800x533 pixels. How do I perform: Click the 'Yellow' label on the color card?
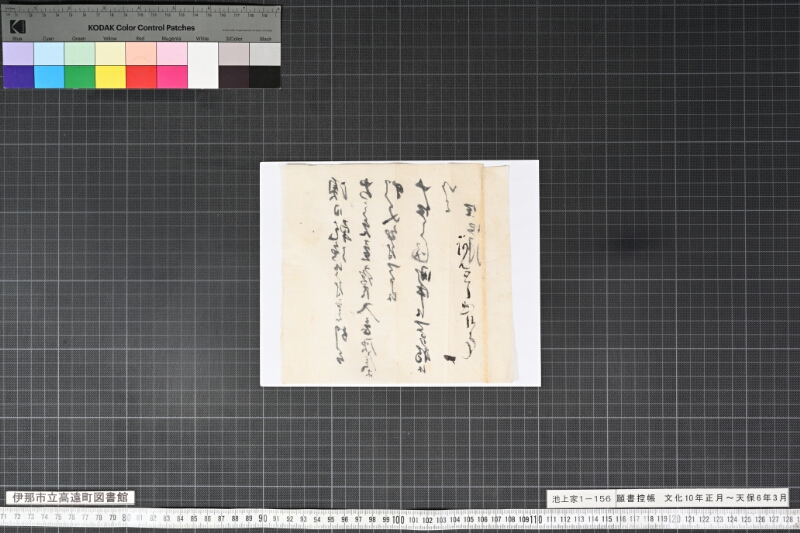pyautogui.click(x=110, y=39)
